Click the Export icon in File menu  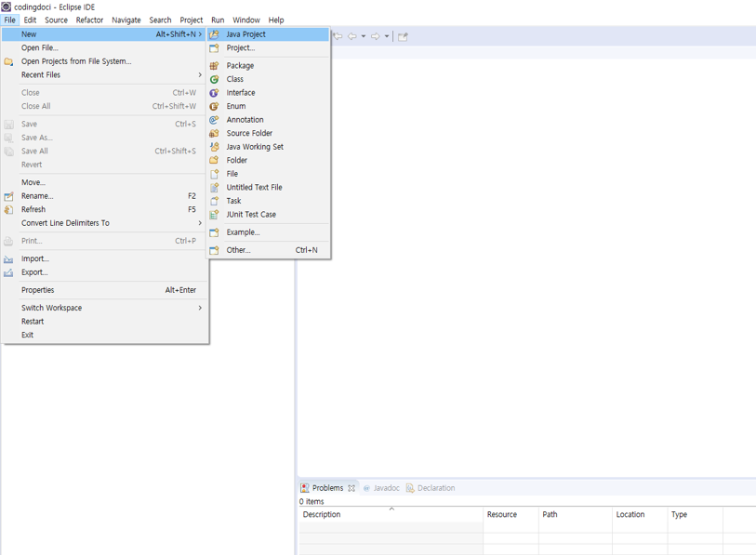click(8, 272)
